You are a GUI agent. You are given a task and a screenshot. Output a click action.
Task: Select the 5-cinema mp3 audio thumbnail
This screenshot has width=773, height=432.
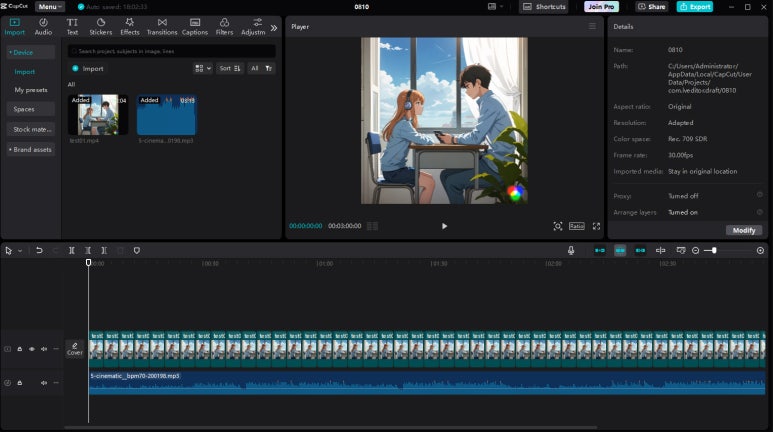(x=167, y=115)
